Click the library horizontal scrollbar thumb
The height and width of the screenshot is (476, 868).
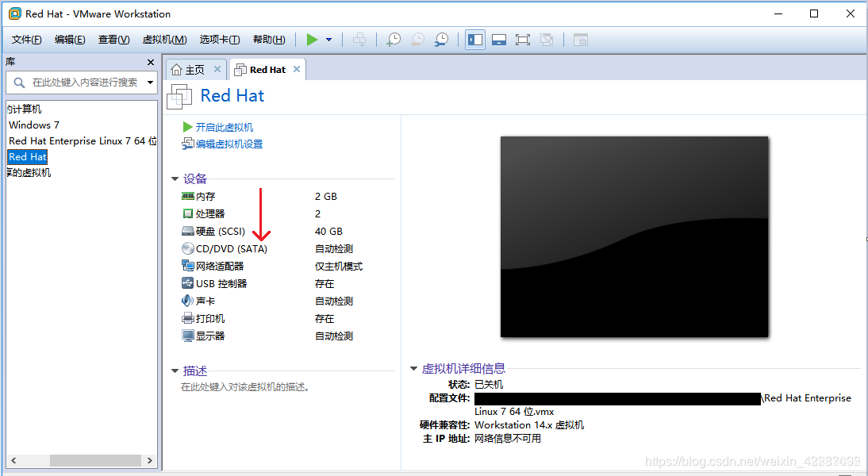coord(95,460)
